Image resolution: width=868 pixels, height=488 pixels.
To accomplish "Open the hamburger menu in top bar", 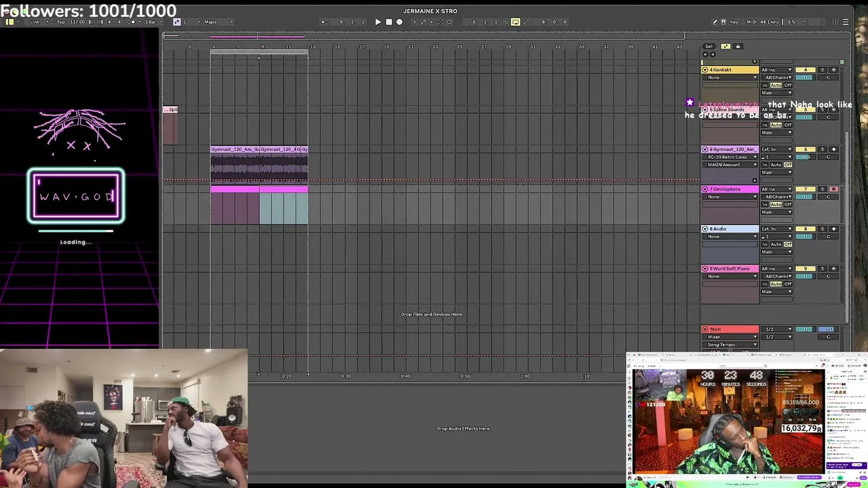I will [845, 22].
